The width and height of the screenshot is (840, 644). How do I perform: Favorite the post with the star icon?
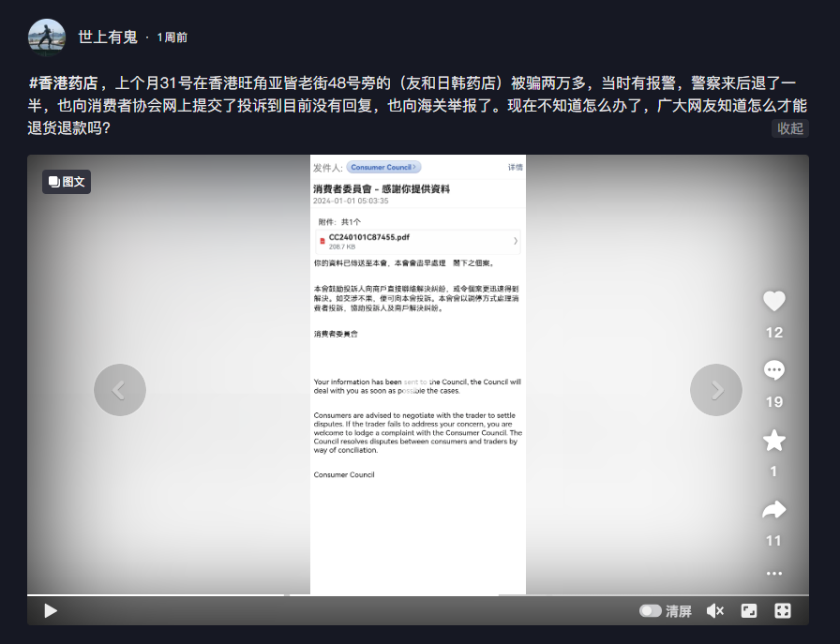pos(773,440)
